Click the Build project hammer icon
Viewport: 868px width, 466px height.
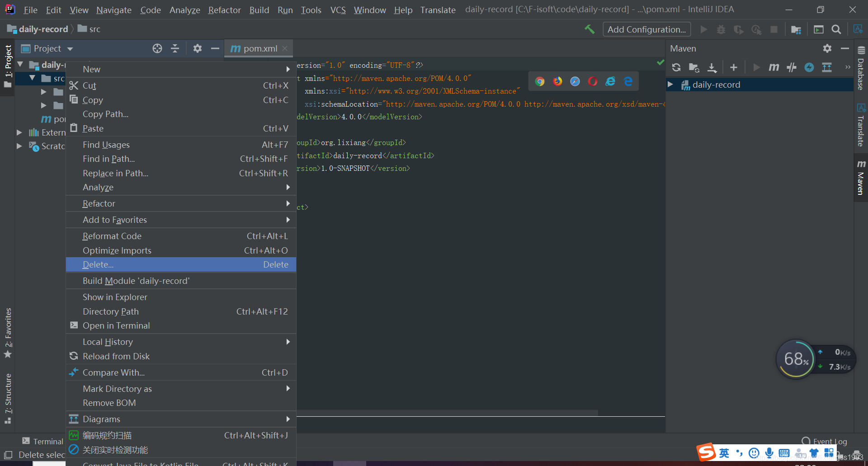pos(590,29)
